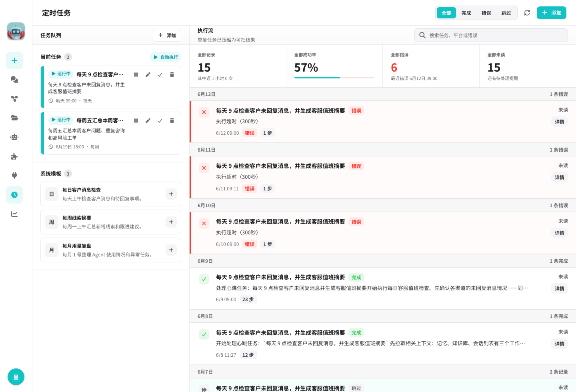Pause the 每天 9 点检查客户 task
Viewport: 576px width, 392px height.
point(136,75)
